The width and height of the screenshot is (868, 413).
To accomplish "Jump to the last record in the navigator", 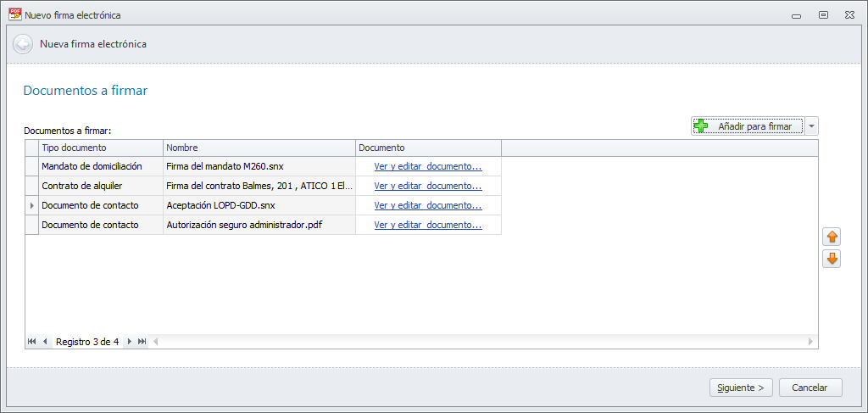I will [142, 342].
